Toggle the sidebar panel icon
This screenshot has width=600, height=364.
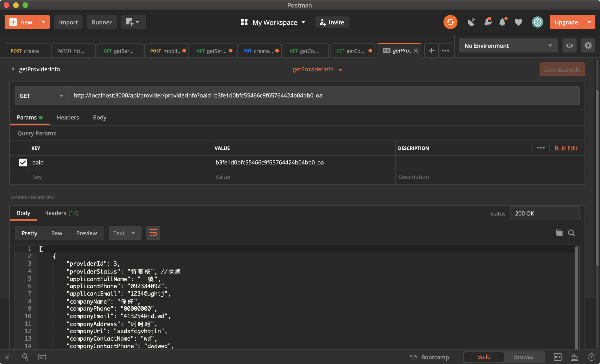(8, 357)
